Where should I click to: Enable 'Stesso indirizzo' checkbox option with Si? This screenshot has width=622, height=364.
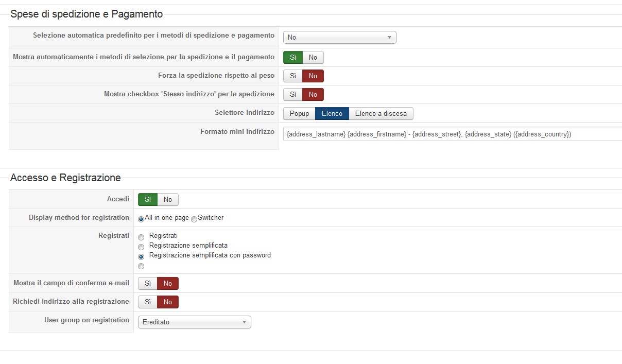292,95
